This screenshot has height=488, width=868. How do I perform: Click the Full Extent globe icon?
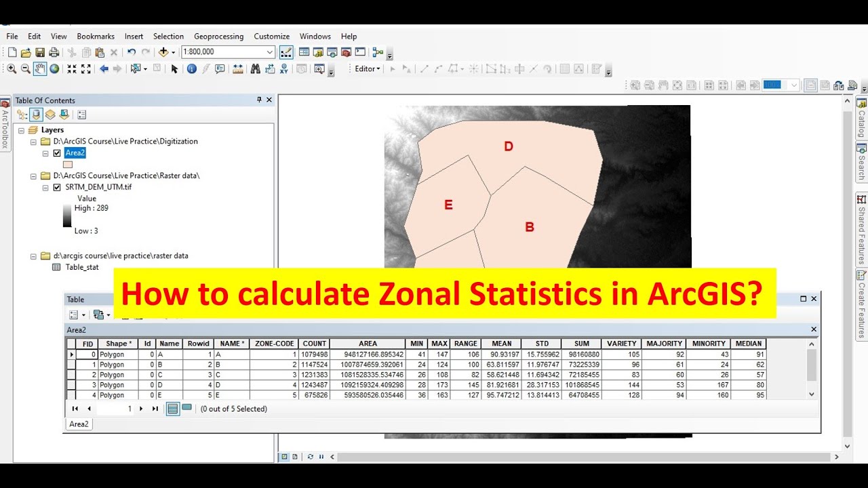tap(54, 68)
